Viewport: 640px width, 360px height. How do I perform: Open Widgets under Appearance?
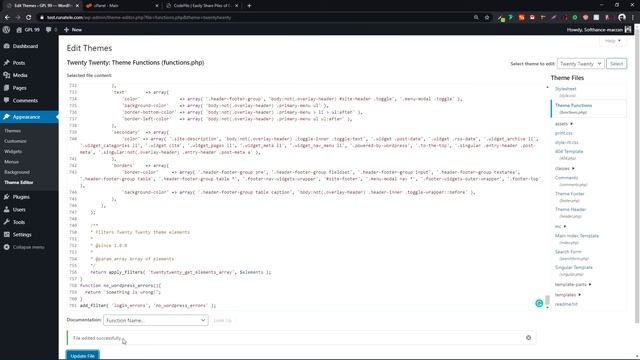13,151
